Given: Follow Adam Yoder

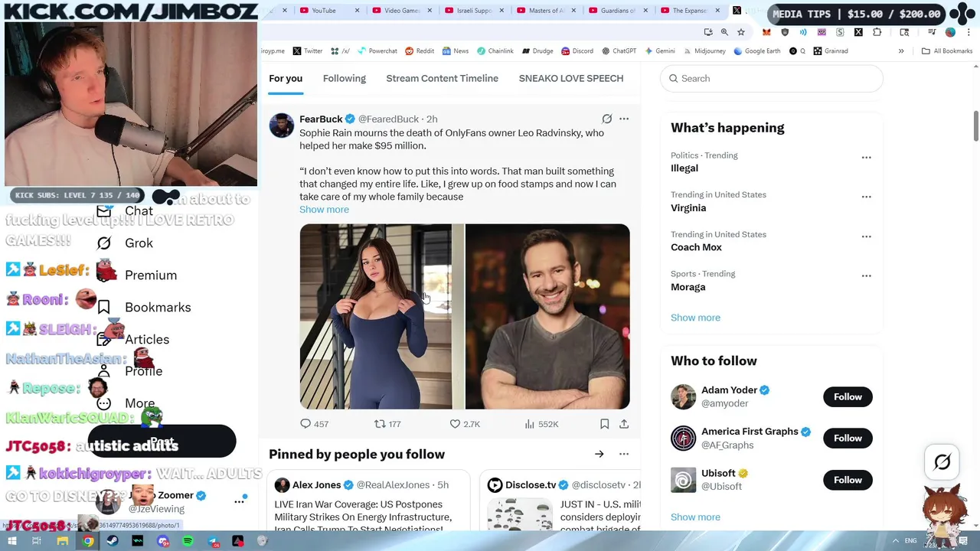Looking at the screenshot, I should 848,396.
